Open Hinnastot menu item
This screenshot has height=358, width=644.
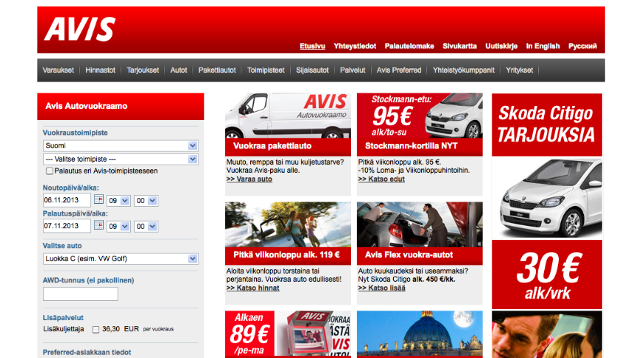tap(100, 70)
